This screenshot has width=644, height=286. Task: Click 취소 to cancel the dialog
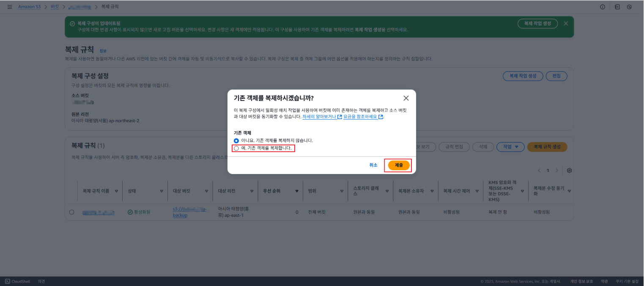tap(373, 165)
